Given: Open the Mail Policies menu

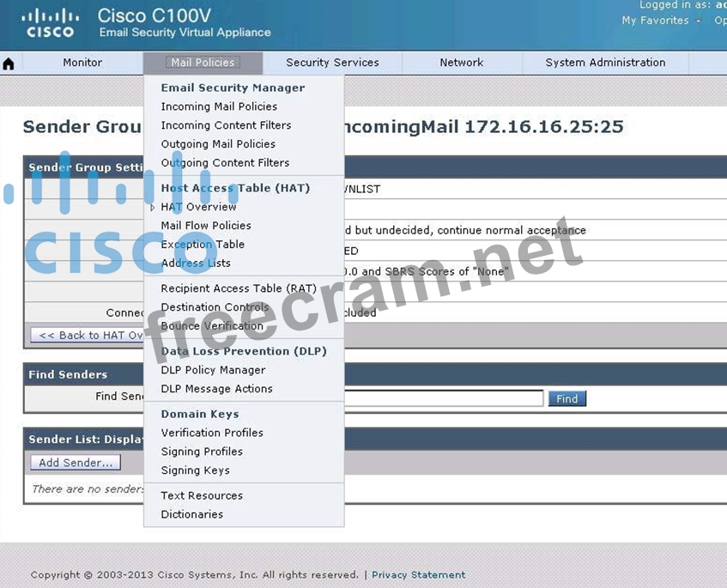Looking at the screenshot, I should [x=203, y=63].
